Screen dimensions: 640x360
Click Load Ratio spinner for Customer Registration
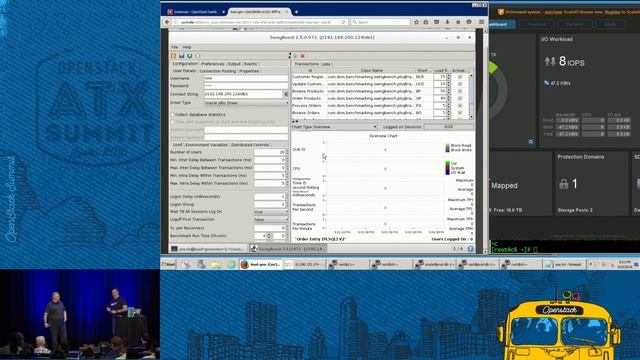click(x=449, y=77)
